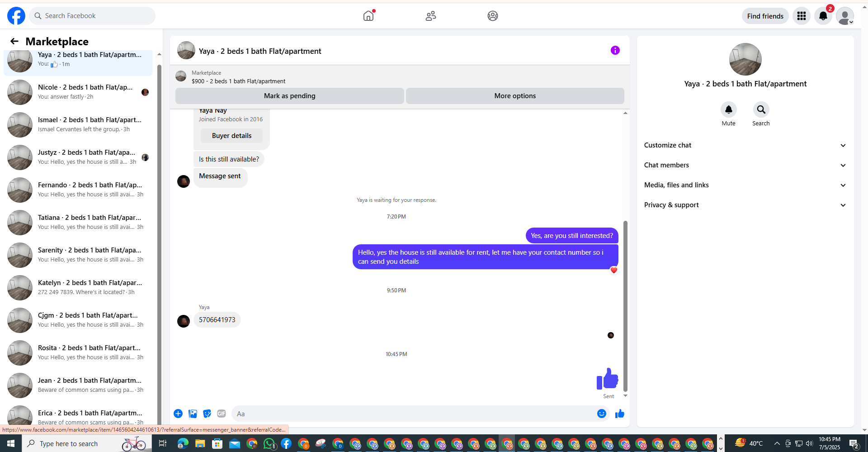The width and height of the screenshot is (868, 452).
Task: Open the account profile avatar menu
Action: [x=845, y=16]
